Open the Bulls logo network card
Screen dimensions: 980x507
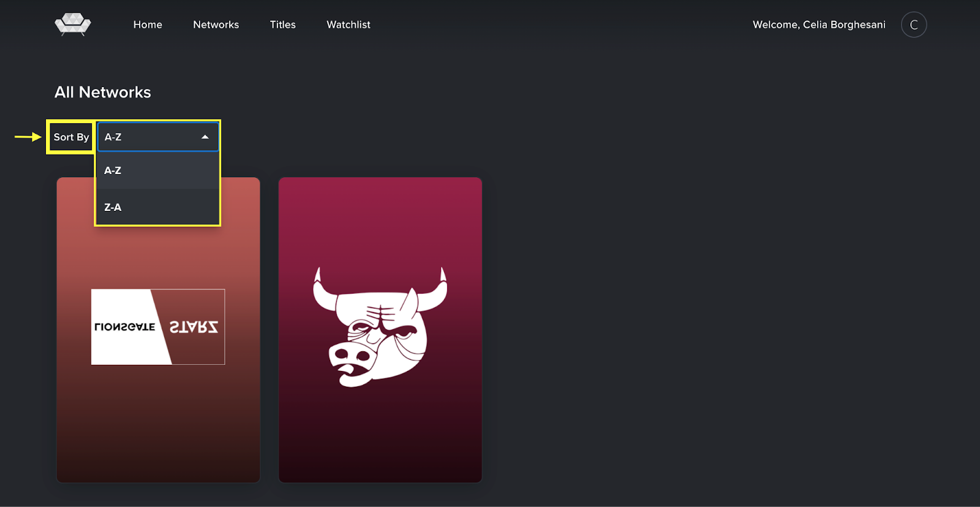coord(380,330)
